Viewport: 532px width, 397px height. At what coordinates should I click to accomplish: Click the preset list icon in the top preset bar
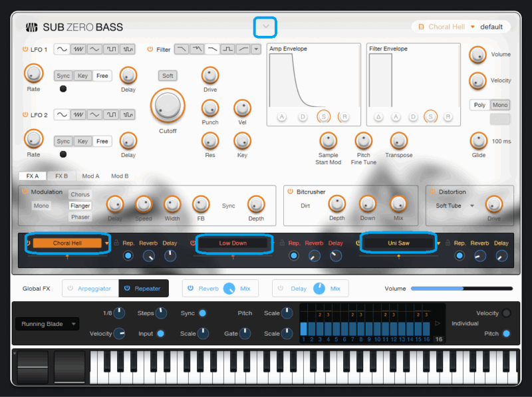(421, 27)
